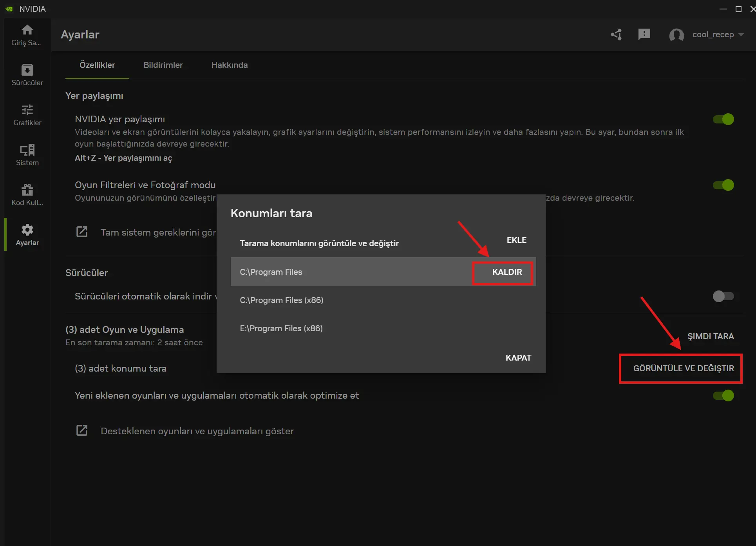Open external link icon for supported games
756x546 pixels.
[x=82, y=430]
